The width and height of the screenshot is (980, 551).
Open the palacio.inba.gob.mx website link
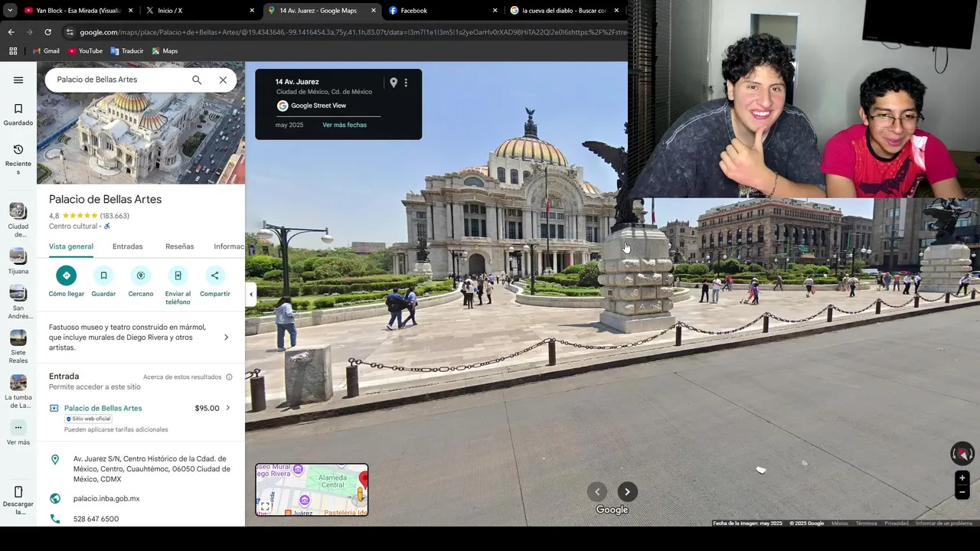[x=106, y=498]
